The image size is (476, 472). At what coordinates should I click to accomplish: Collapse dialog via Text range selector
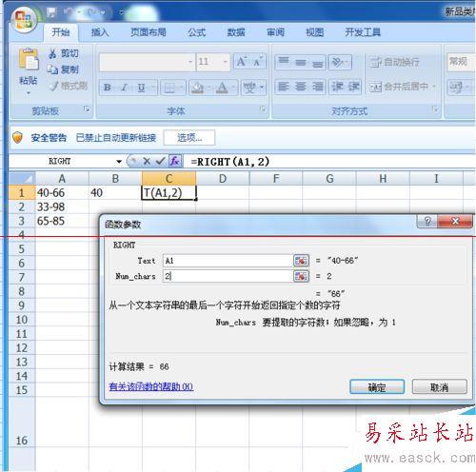tap(301, 261)
